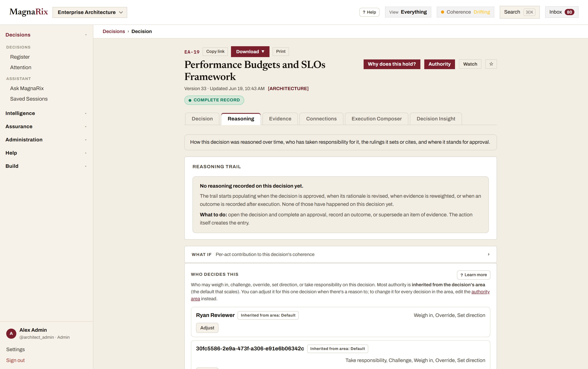This screenshot has height=369, width=588.
Task: Click the 30fc5586 Inherited from area badge
Action: click(338, 349)
